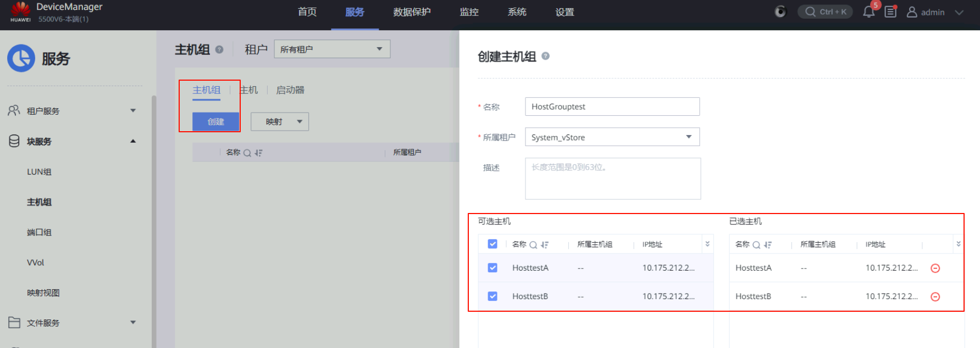This screenshot has height=348, width=980.
Task: Click the blue 创建 button
Action: coord(215,122)
